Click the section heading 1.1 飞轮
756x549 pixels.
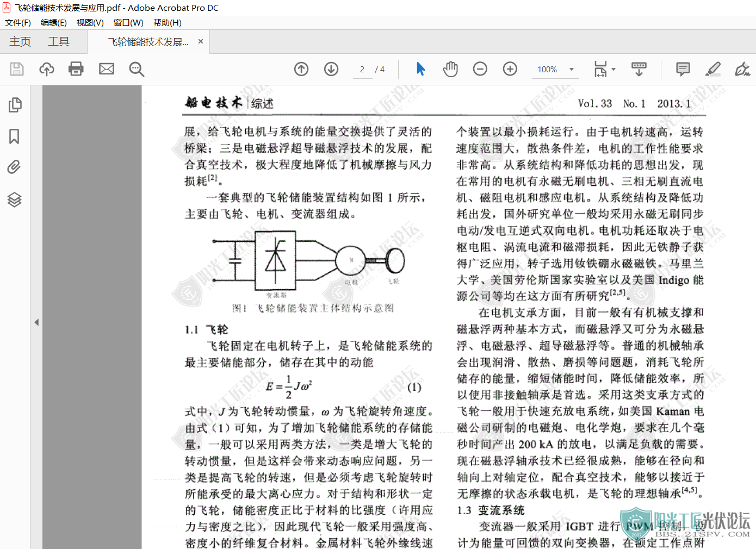pos(207,329)
